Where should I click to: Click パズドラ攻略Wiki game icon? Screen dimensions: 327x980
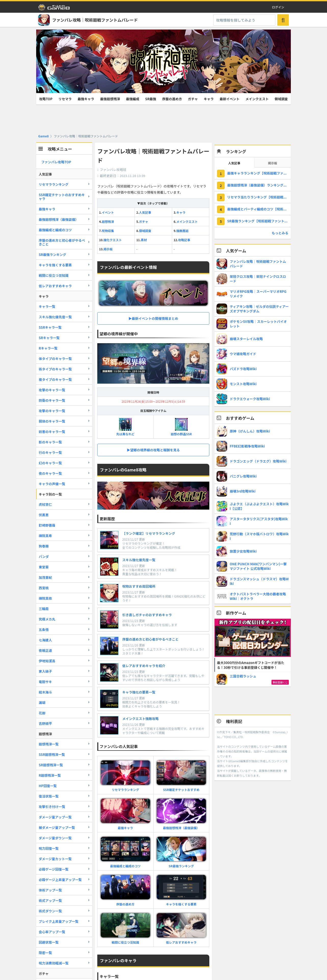[x=222, y=369]
